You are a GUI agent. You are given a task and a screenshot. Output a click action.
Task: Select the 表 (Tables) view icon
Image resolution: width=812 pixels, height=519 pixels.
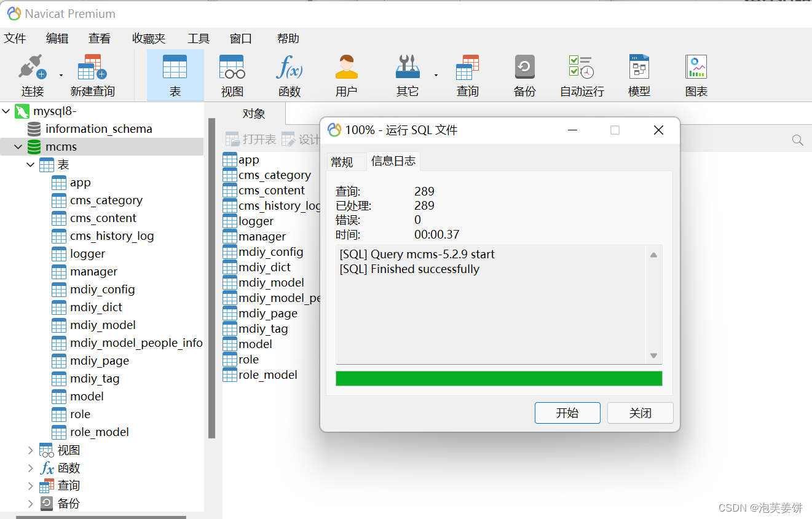pos(175,74)
